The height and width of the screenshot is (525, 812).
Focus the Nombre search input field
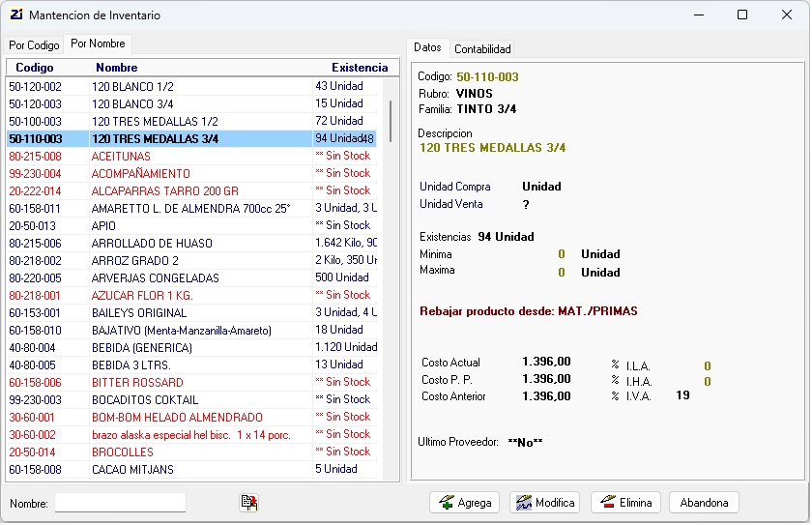120,503
